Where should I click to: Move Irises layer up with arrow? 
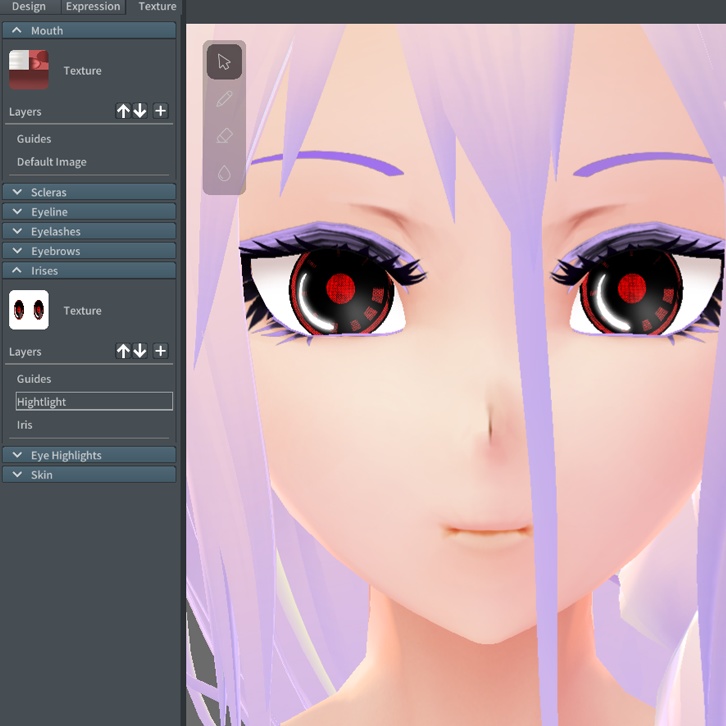pos(123,350)
